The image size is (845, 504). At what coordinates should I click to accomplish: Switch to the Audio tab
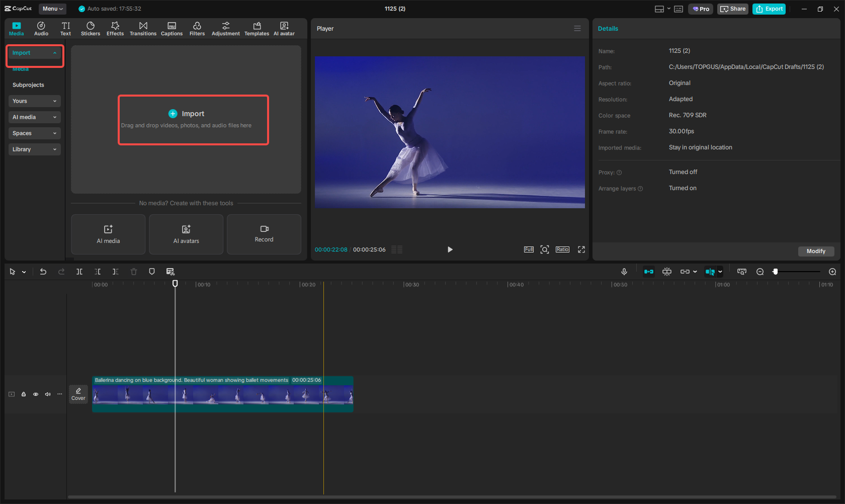(x=41, y=28)
